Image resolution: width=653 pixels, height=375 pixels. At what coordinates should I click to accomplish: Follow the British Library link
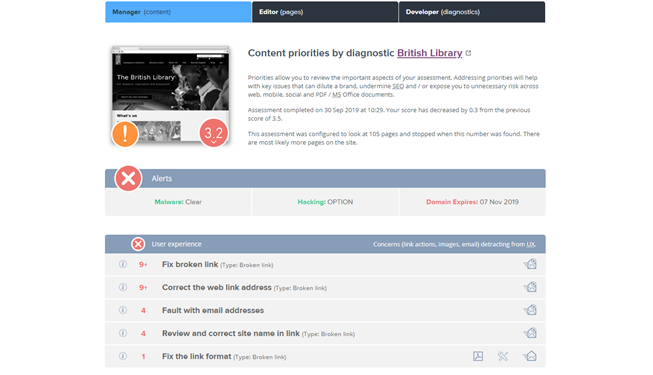pos(429,53)
